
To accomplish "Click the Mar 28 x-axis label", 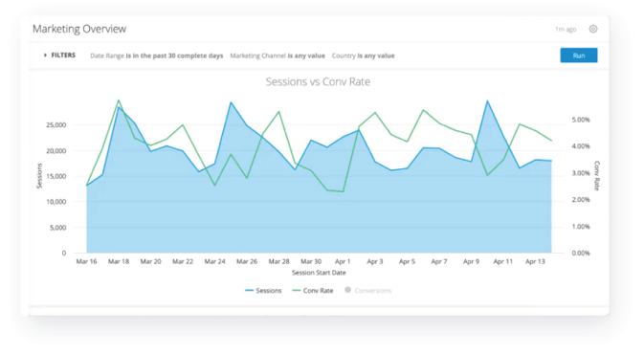I will pos(278,261).
